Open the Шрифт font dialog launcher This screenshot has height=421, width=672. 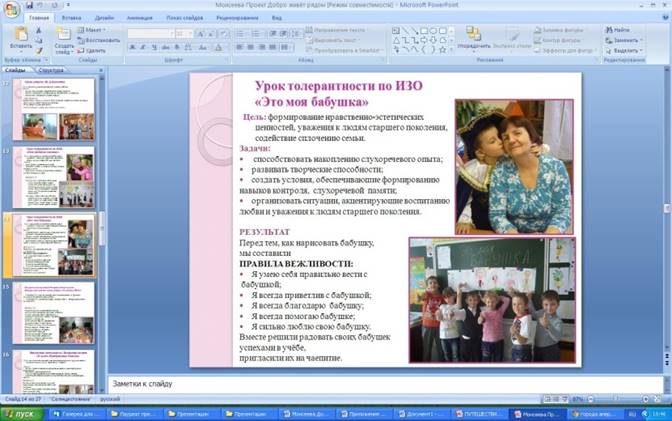[x=228, y=60]
